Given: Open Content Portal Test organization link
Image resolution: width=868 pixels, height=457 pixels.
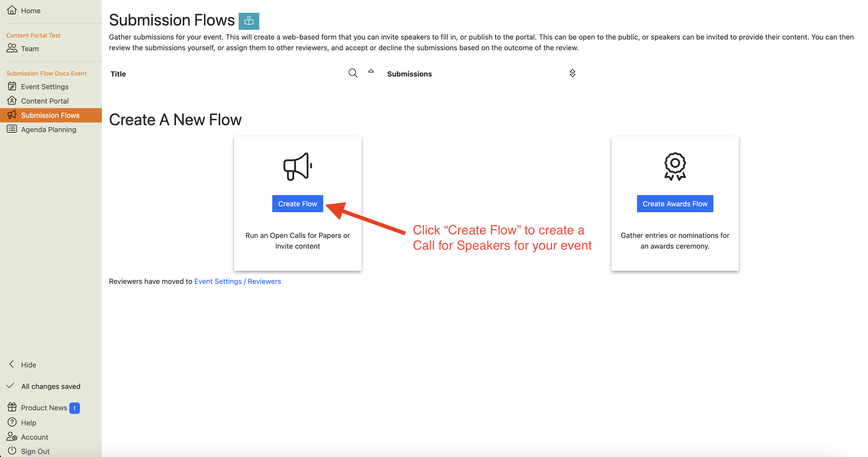Looking at the screenshot, I should (33, 35).
